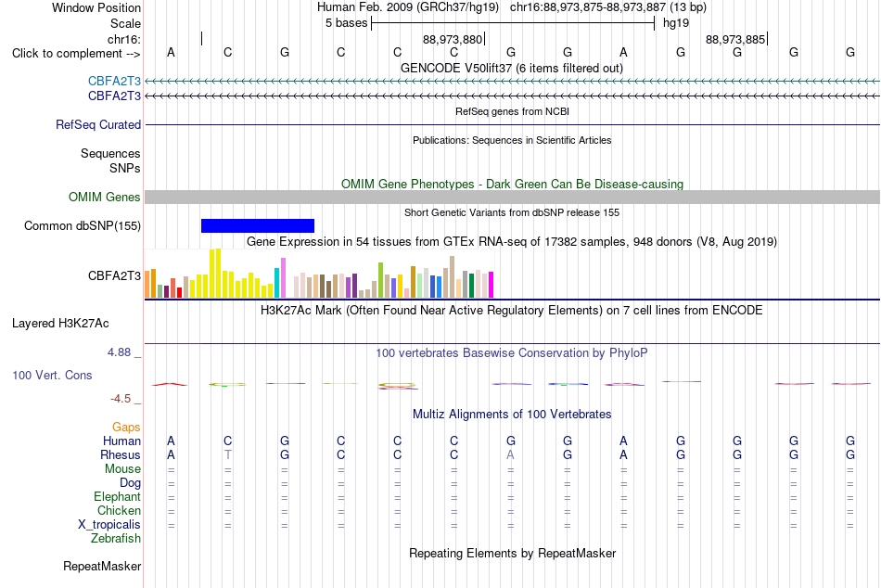The image size is (881, 588).
Task: Click the Sequences track label
Action: 110,153
